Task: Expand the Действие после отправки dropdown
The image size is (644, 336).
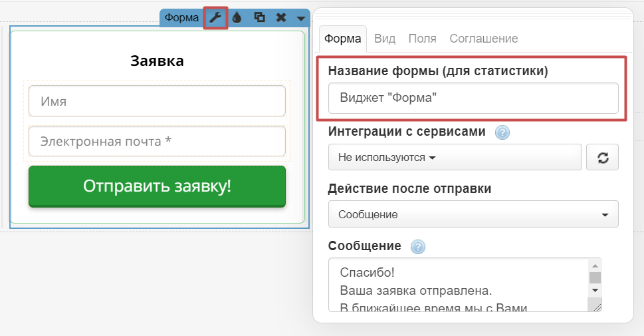Action: pyautogui.click(x=473, y=214)
